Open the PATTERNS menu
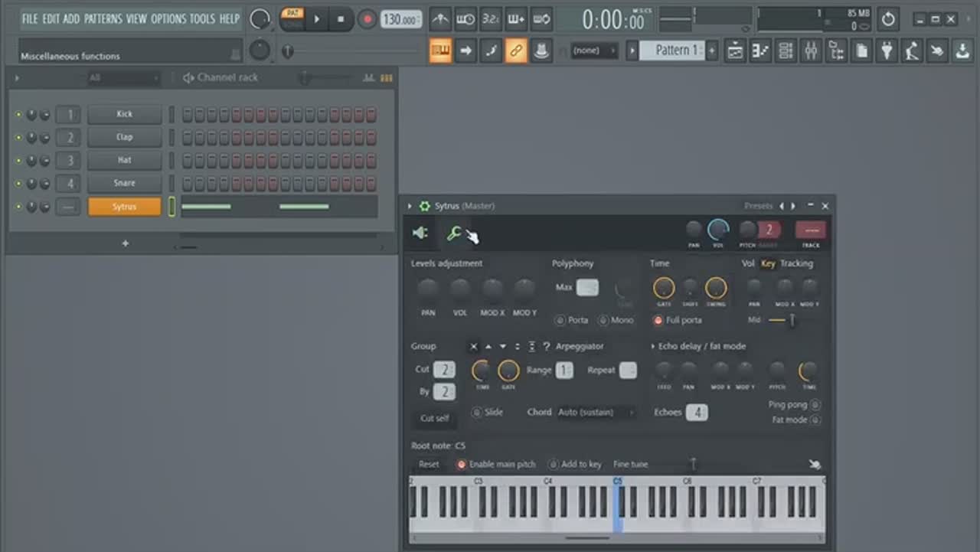Screen dimensions: 980x552 click(103, 18)
